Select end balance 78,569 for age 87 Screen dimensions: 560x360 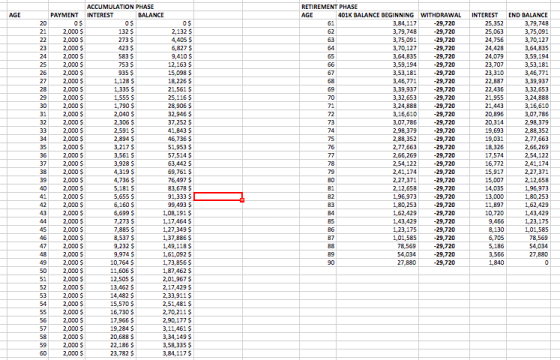click(x=528, y=238)
